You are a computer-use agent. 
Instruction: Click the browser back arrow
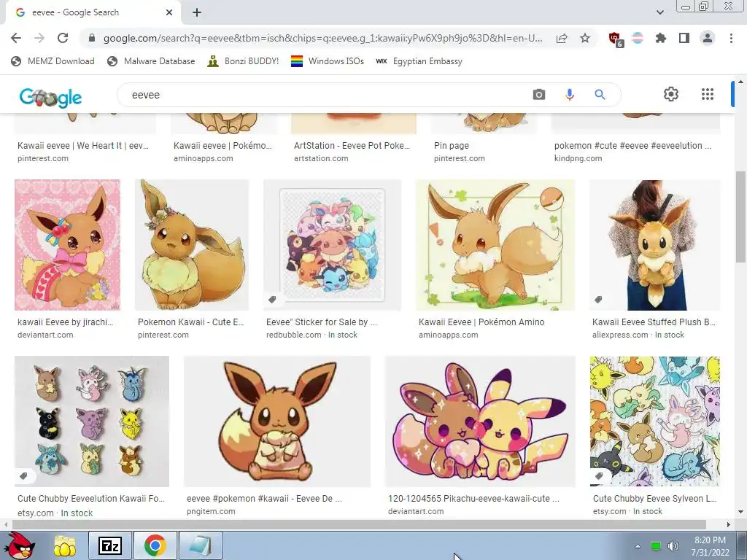[x=16, y=38]
